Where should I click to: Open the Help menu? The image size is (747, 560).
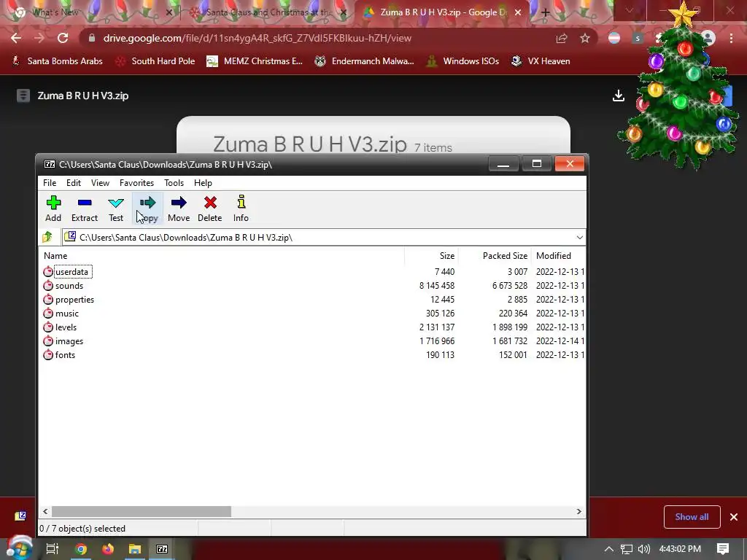click(203, 183)
